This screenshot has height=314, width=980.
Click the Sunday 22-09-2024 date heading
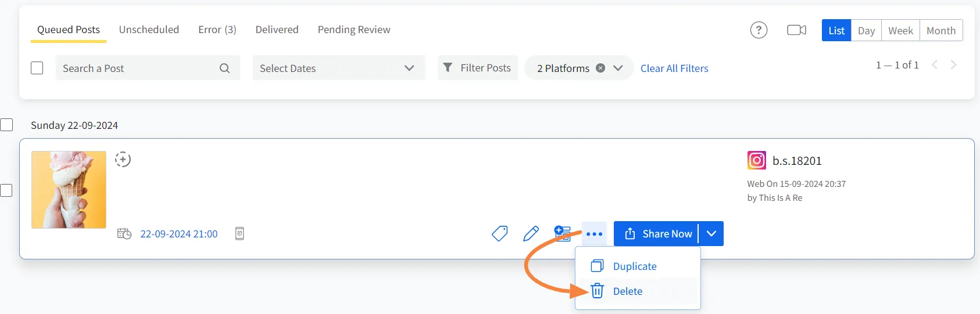pyautogui.click(x=74, y=125)
